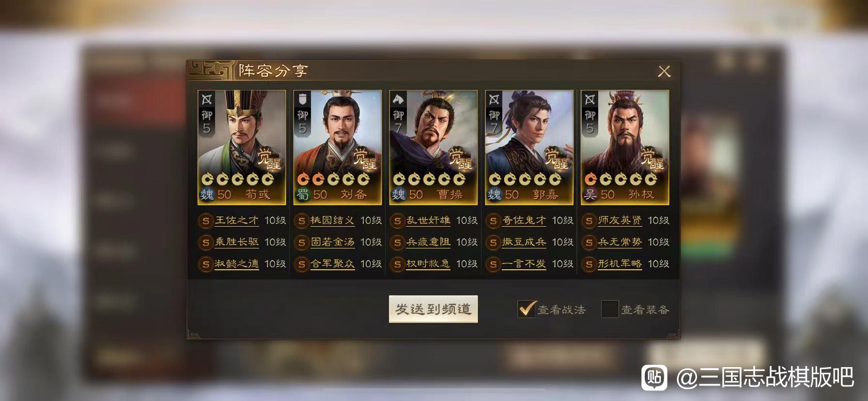Screen dimensions: 868x401
Task: Click the S rank icon beside 师友英贤
Action: pyautogui.click(x=589, y=221)
